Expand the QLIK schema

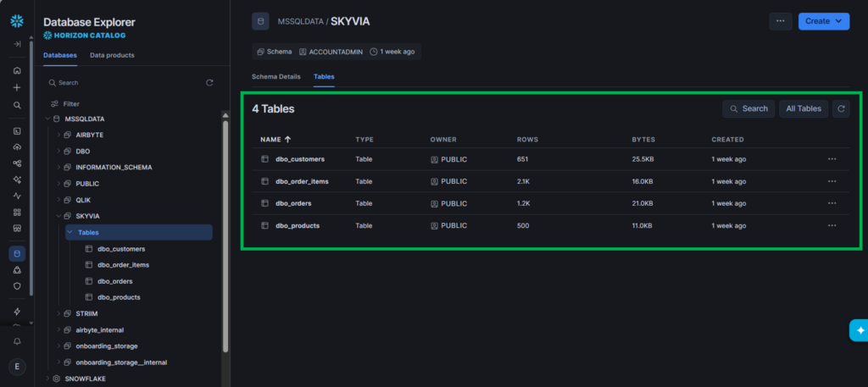coord(58,200)
